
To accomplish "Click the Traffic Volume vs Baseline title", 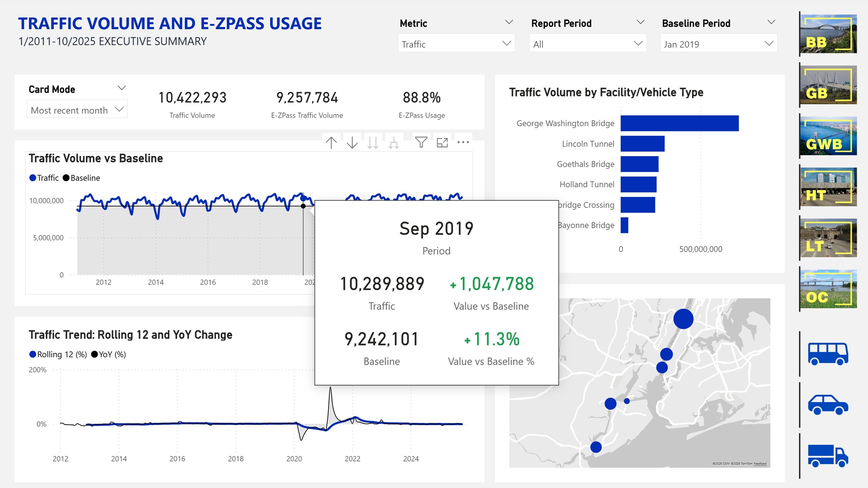I will 96,158.
